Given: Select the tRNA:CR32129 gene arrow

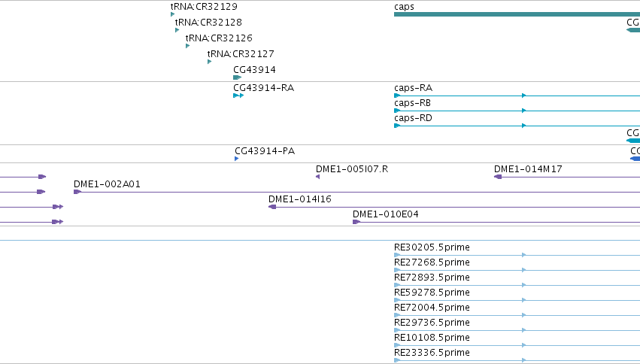Looking at the screenshot, I should (x=173, y=14).
